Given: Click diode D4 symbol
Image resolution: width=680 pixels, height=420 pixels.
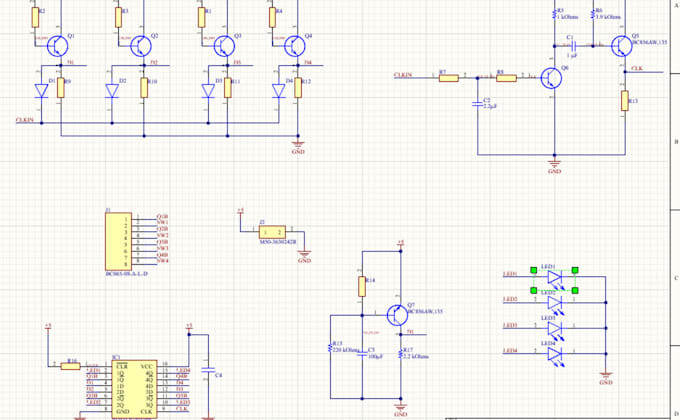Looking at the screenshot, I should coord(279,91).
